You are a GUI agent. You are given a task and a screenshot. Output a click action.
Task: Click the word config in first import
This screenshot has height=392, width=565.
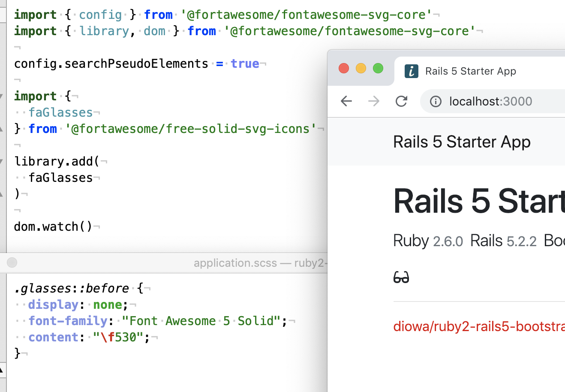(100, 15)
